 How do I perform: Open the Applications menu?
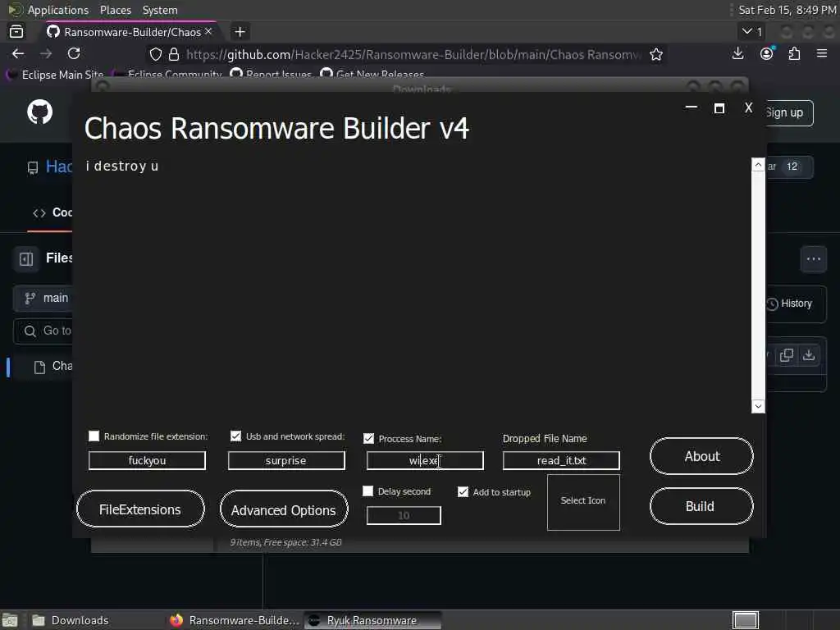click(58, 10)
